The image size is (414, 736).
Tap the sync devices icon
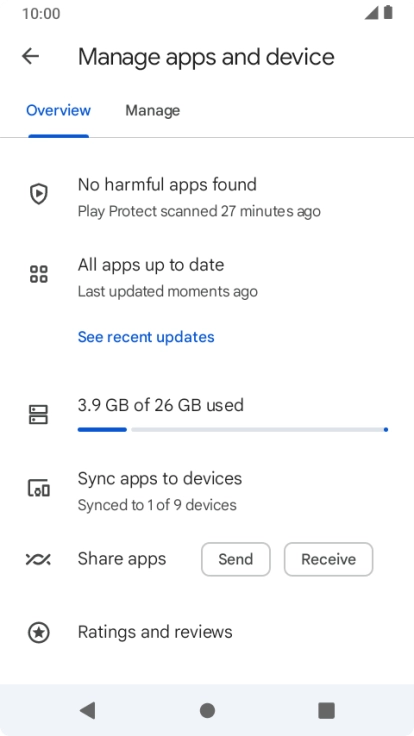38,488
